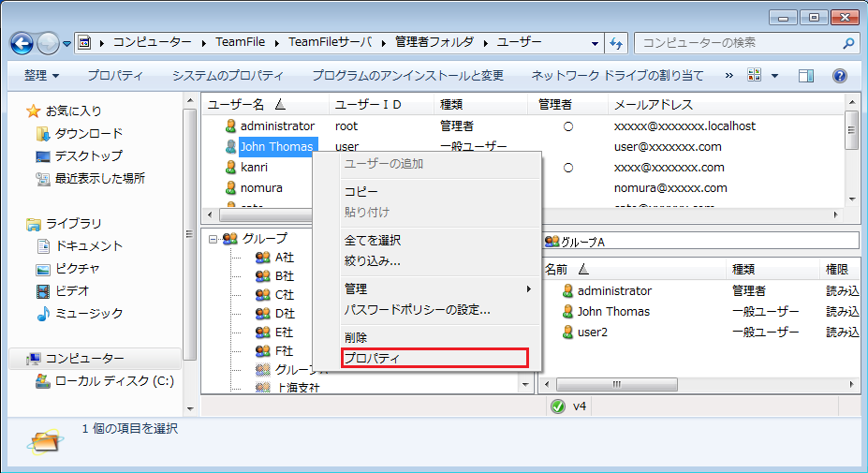
Task: Click the v4 green check status icon
Action: click(x=558, y=406)
